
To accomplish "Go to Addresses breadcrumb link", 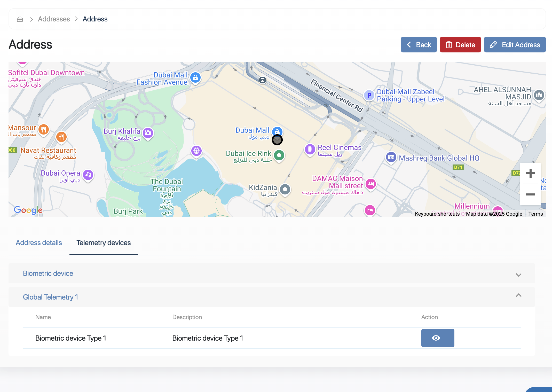I will (x=54, y=19).
